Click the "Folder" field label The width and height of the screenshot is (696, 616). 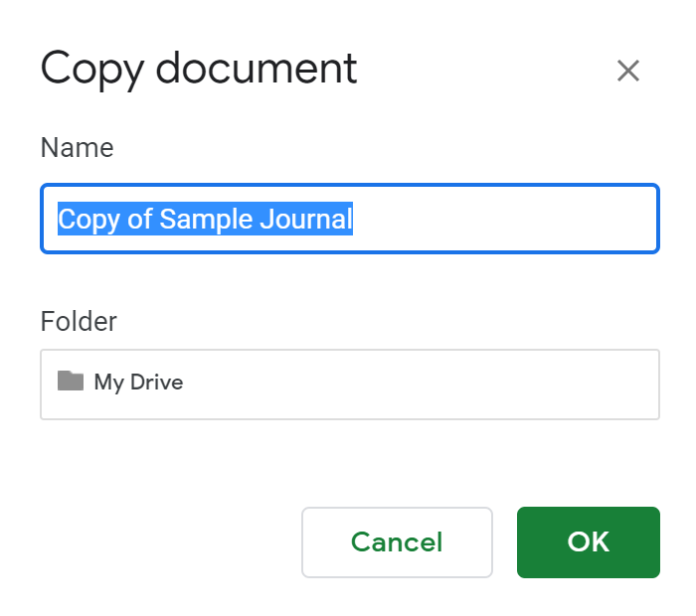coord(79,321)
